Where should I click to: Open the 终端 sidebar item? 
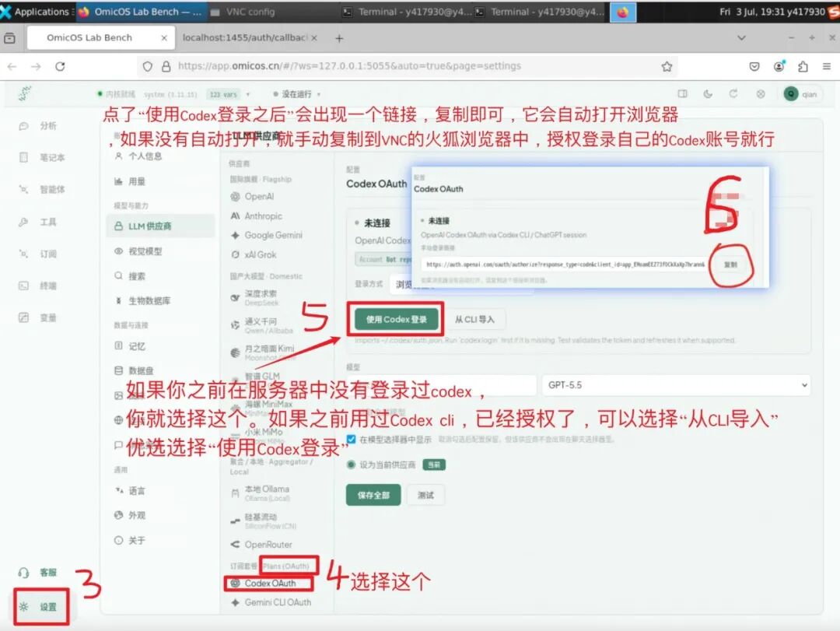tap(37, 286)
